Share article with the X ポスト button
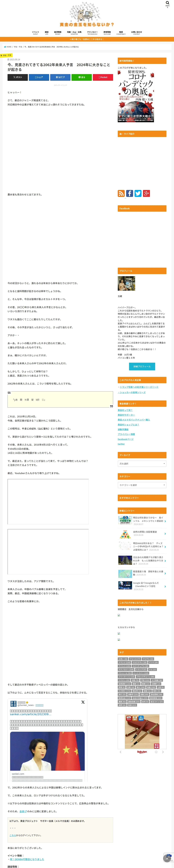 point(18,77)
